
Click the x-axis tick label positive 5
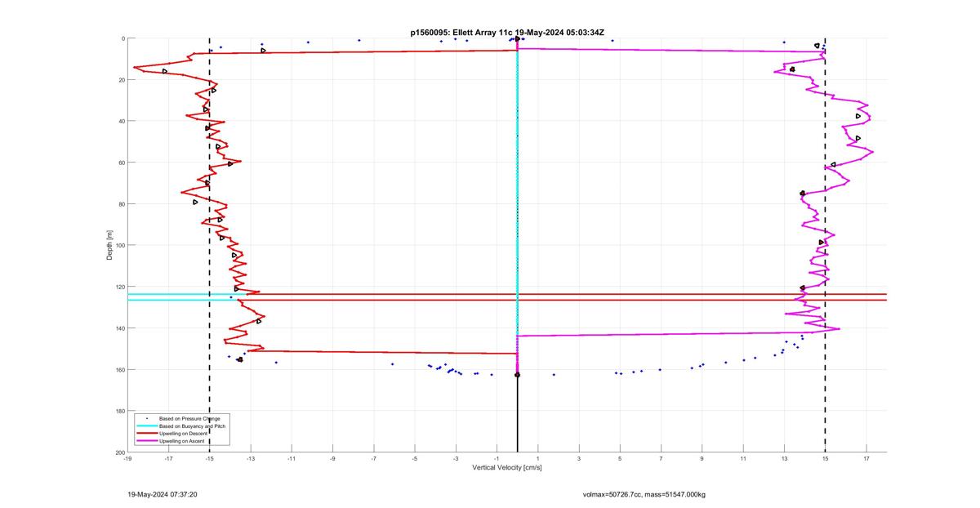(x=620, y=459)
